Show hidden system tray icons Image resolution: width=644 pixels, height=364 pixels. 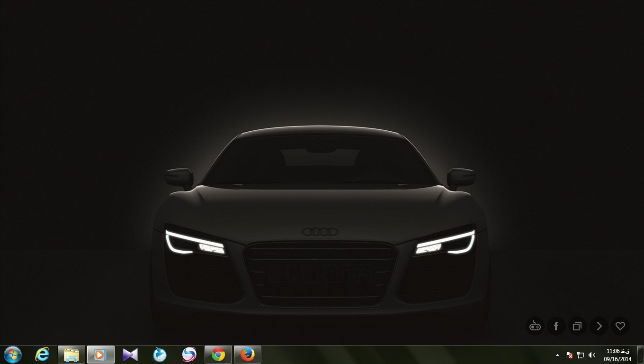click(x=557, y=355)
